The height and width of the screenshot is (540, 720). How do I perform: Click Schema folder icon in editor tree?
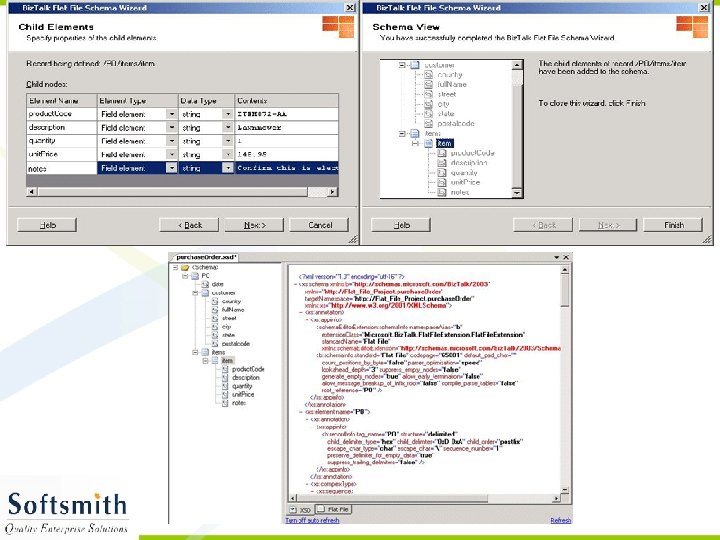[x=185, y=267]
